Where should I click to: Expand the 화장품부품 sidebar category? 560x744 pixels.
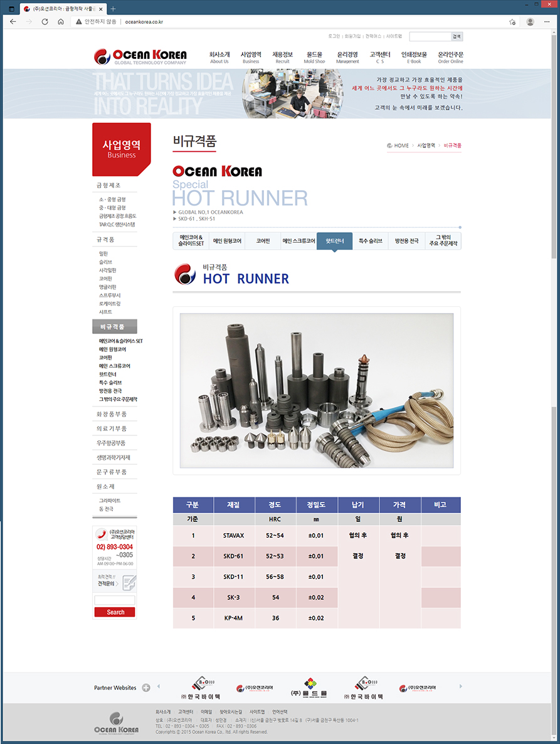pos(112,414)
